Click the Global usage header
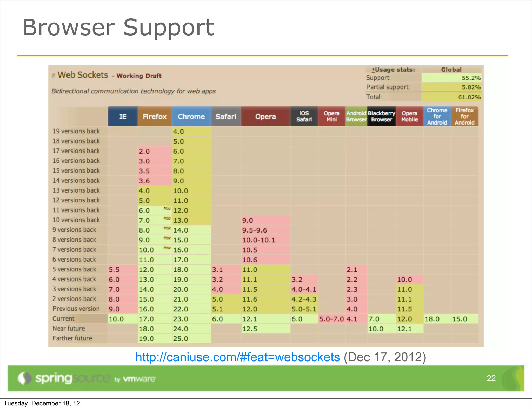Viewport: 532px width, 409px height. click(451, 70)
